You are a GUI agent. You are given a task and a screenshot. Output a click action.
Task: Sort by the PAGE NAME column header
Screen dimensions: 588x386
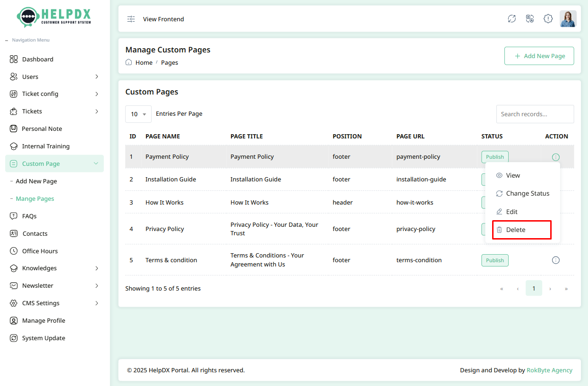[x=162, y=136]
